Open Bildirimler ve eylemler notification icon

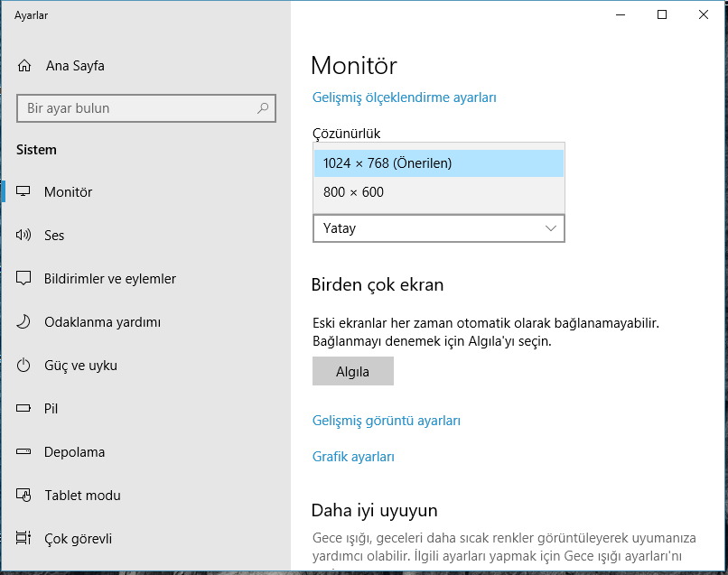point(24,279)
